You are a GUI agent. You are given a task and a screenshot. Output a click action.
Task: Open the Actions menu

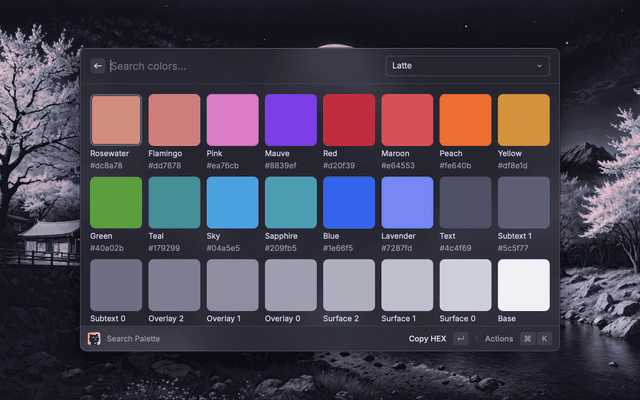[x=498, y=339]
